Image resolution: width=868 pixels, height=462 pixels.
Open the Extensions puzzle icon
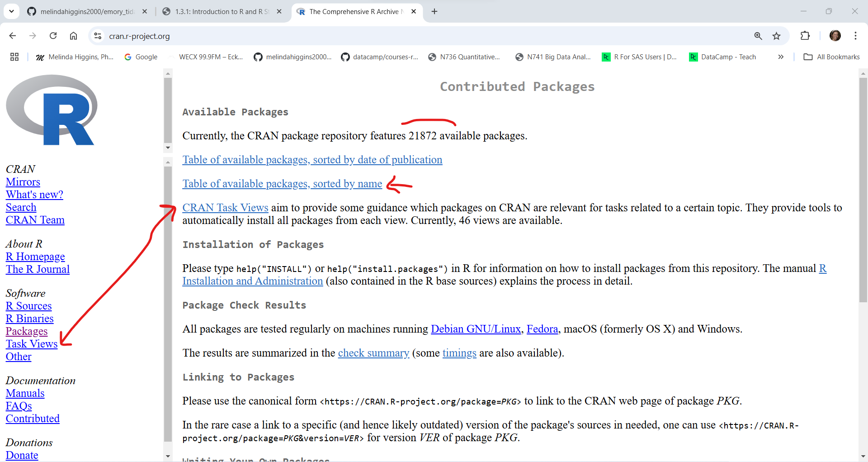(x=805, y=36)
